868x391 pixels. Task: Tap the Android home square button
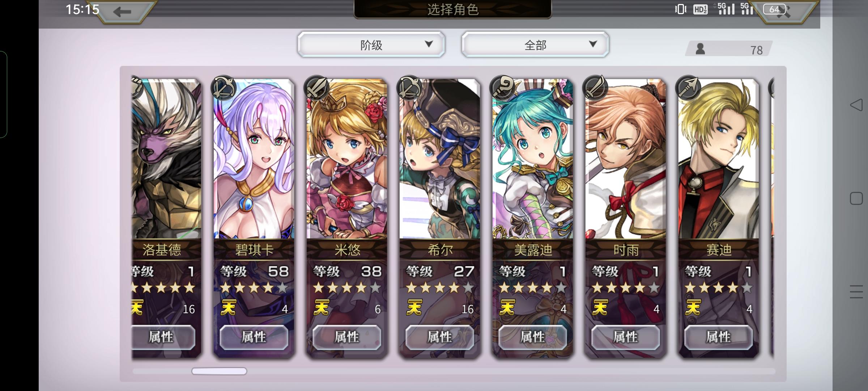(x=856, y=198)
